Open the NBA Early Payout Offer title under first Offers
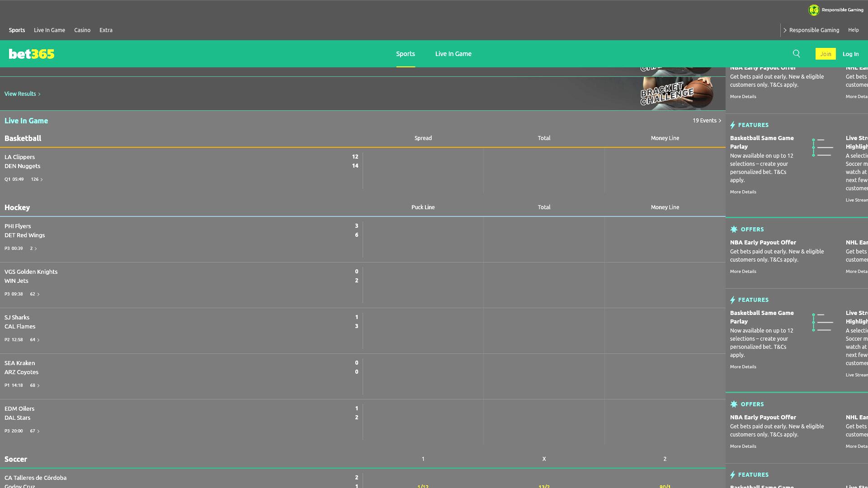 763,243
